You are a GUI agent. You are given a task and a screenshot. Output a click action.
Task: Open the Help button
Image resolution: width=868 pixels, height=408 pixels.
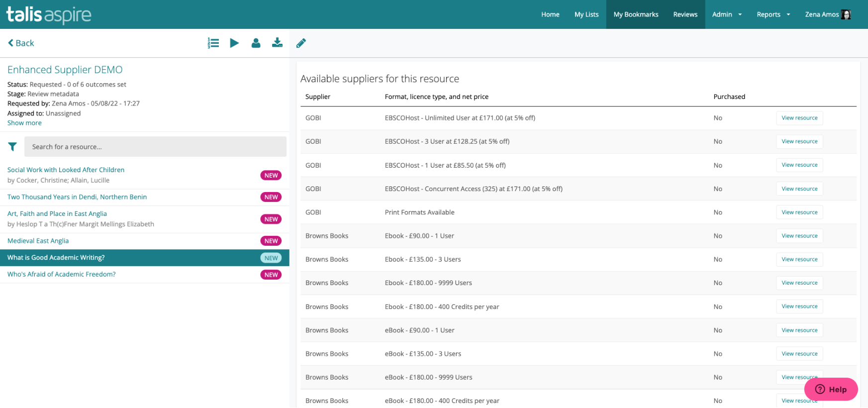[x=831, y=389]
